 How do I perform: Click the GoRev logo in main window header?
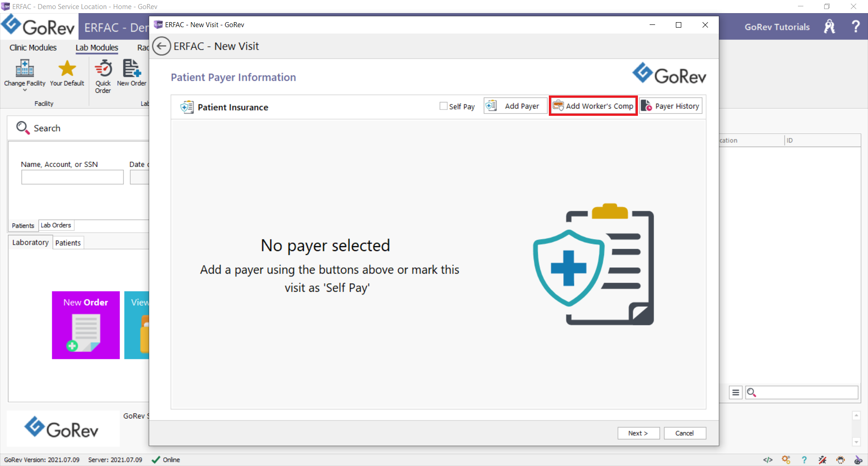[38, 26]
